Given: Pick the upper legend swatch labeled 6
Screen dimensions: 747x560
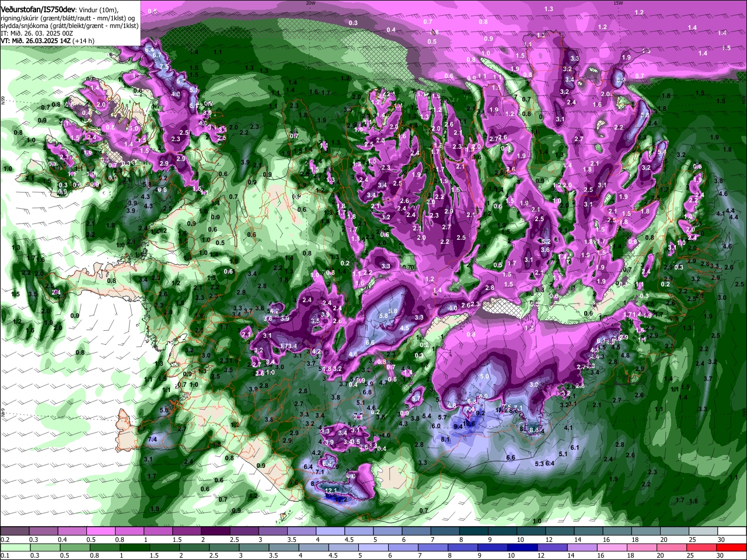Looking at the screenshot, I should (x=416, y=531).
